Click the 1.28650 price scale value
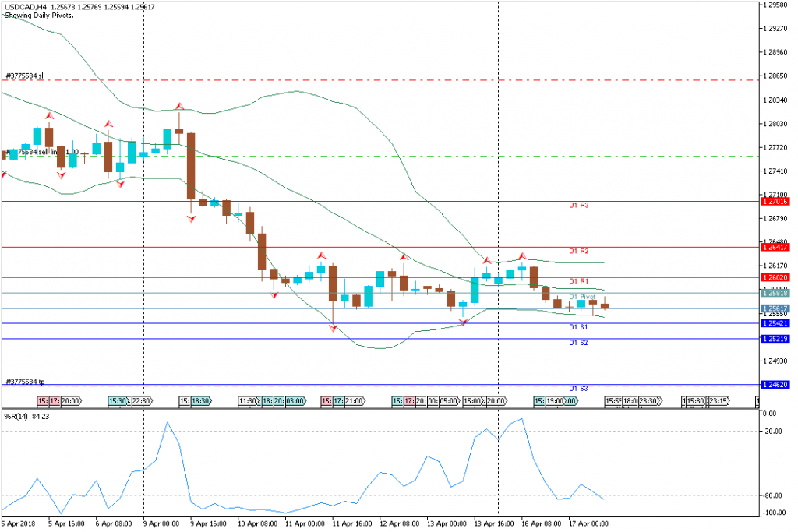The height and width of the screenshot is (532, 798). (x=775, y=76)
